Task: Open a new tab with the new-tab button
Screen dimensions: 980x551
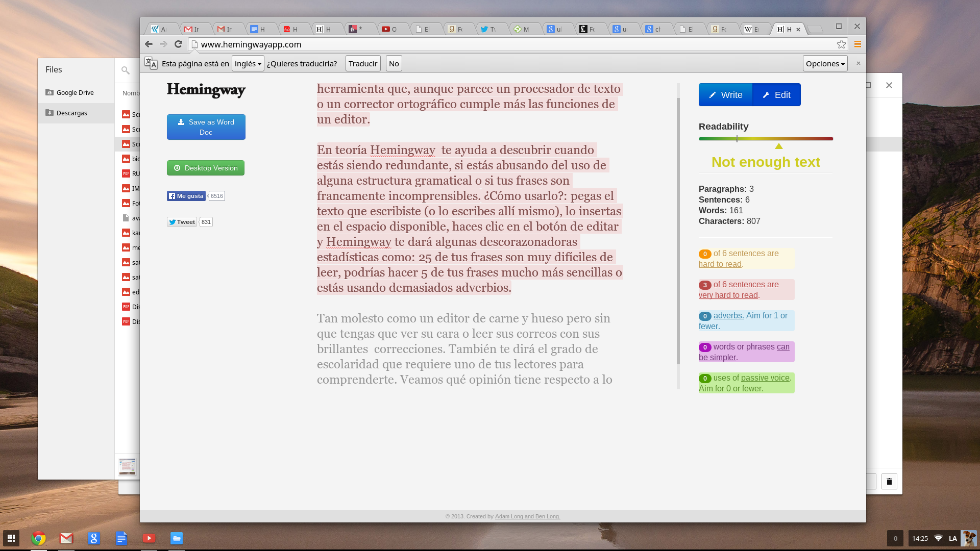Action: [x=816, y=29]
